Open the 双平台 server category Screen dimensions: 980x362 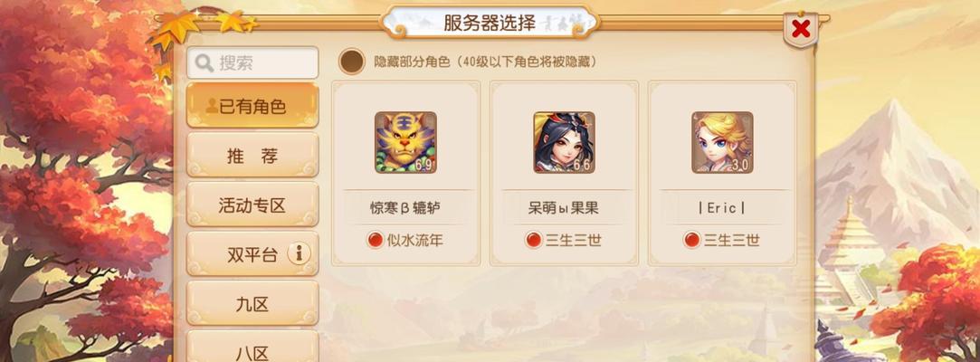(252, 253)
